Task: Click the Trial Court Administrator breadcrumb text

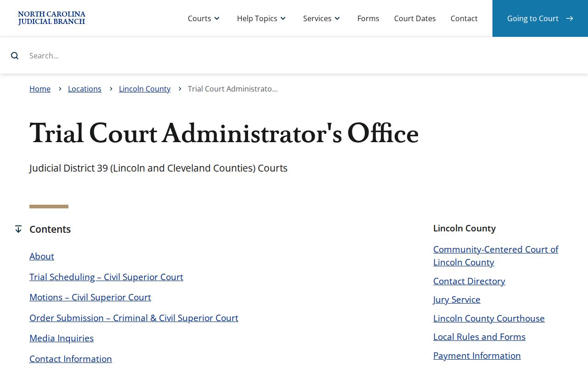Action: pyautogui.click(x=232, y=89)
